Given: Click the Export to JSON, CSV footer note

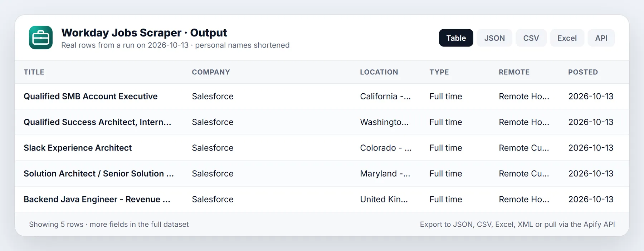Looking at the screenshot, I should 517,225.
